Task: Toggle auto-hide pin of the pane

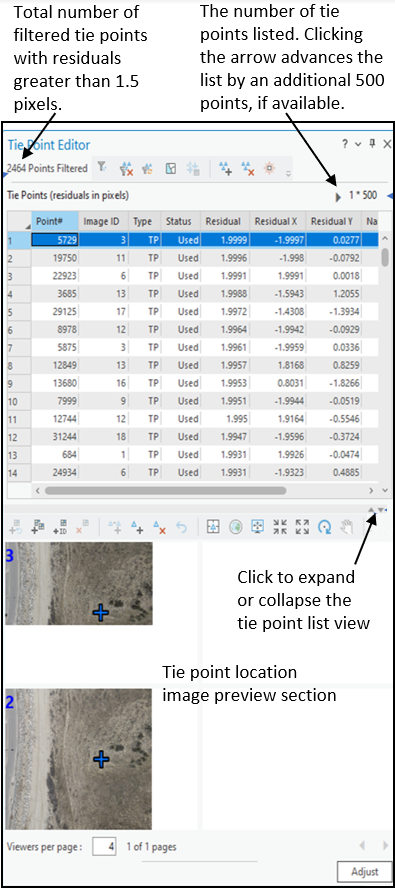Action: (x=372, y=144)
